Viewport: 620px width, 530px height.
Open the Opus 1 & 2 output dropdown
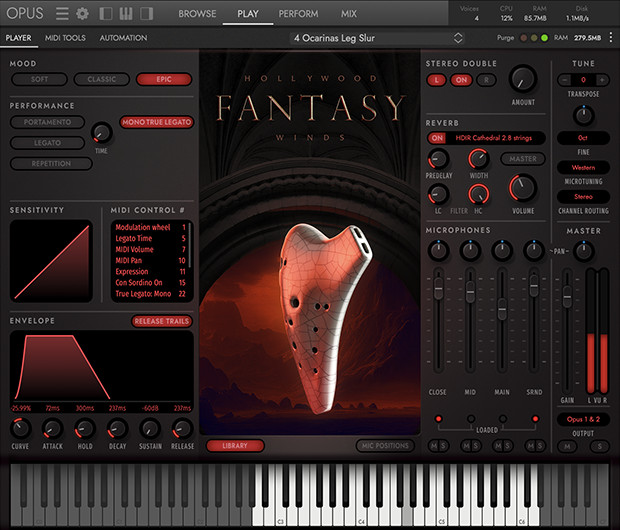click(x=584, y=419)
